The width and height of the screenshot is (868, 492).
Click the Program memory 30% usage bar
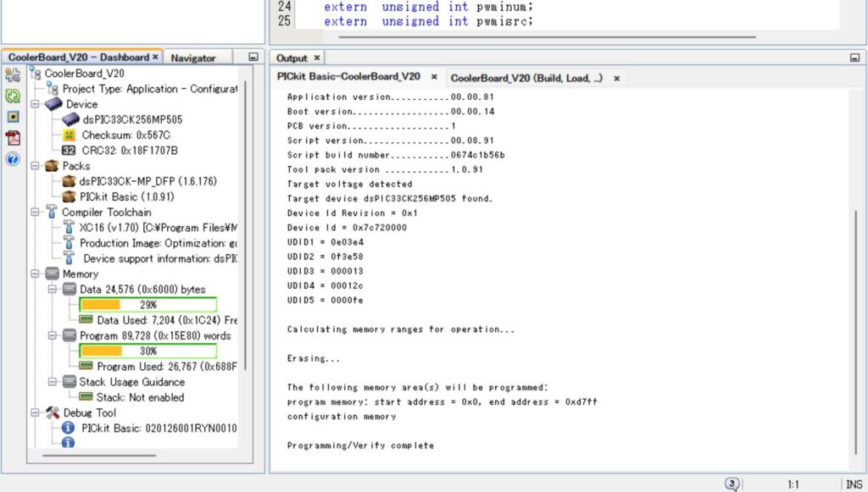(x=147, y=351)
